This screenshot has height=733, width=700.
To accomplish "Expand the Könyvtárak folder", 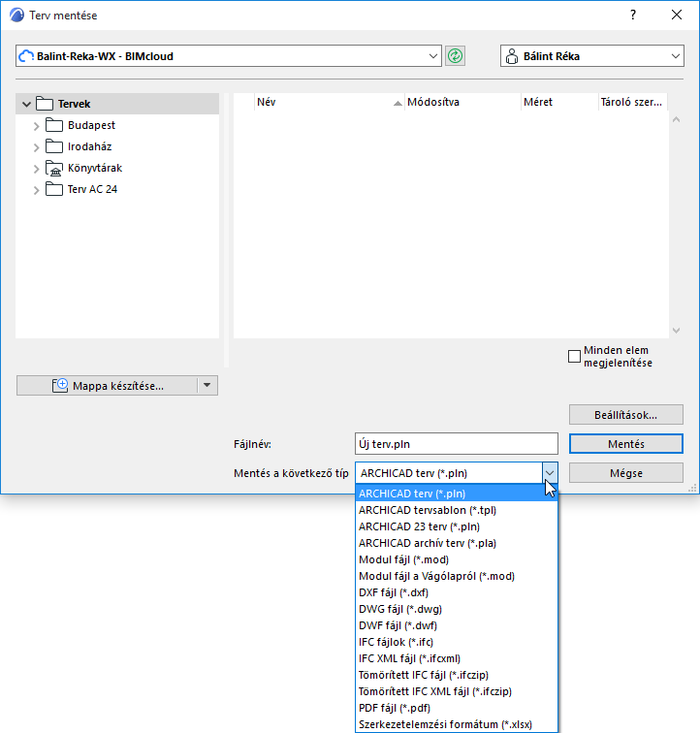I will (x=37, y=169).
